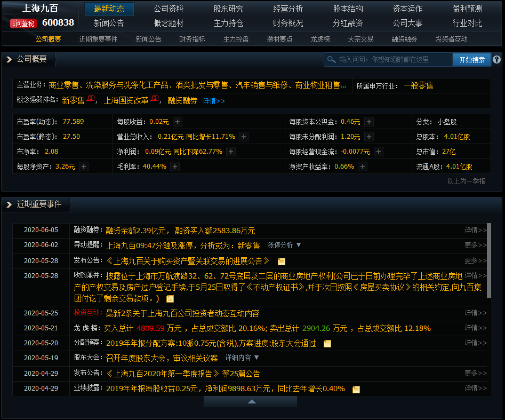Click the 上海国资改革 rank 2 badge
505x420 pixels.
[x=155, y=98]
